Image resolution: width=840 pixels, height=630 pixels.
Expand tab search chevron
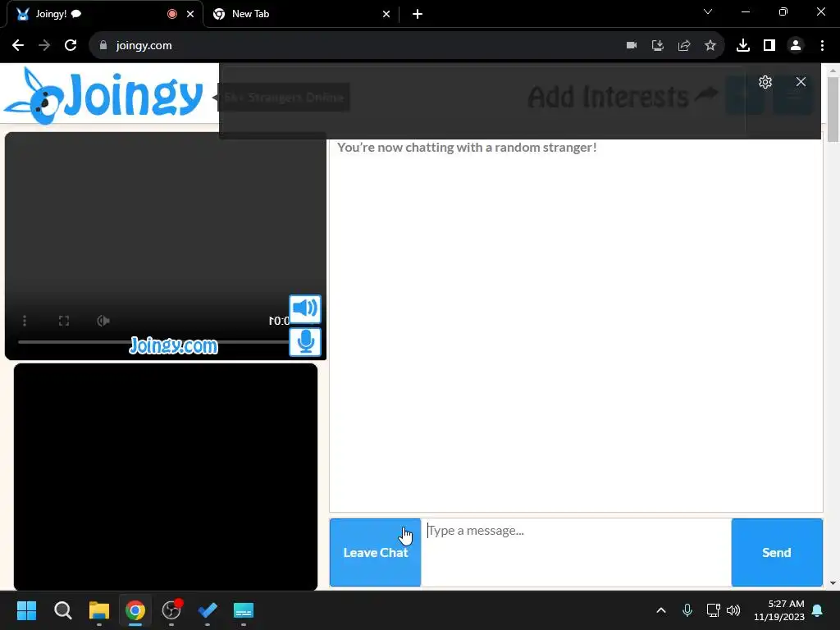click(708, 11)
